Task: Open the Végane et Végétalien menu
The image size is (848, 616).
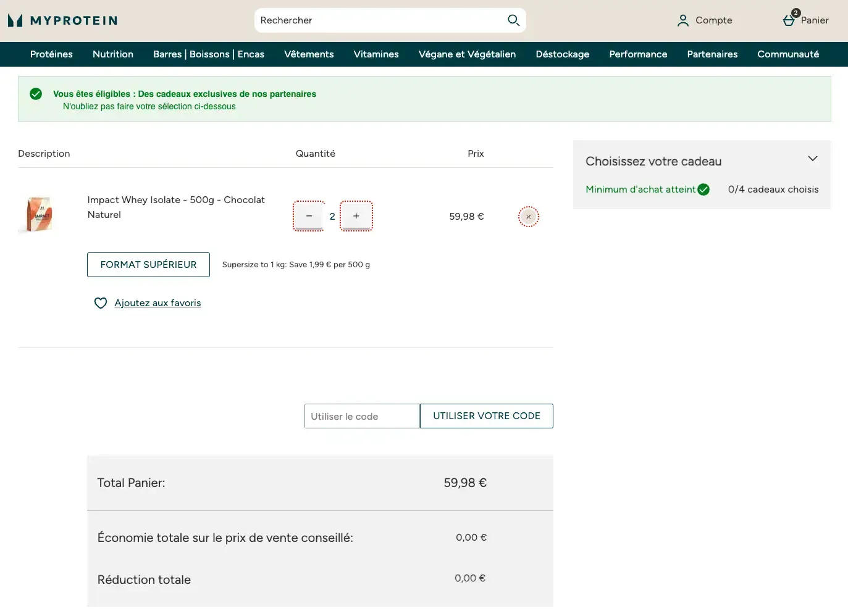Action: [467, 54]
